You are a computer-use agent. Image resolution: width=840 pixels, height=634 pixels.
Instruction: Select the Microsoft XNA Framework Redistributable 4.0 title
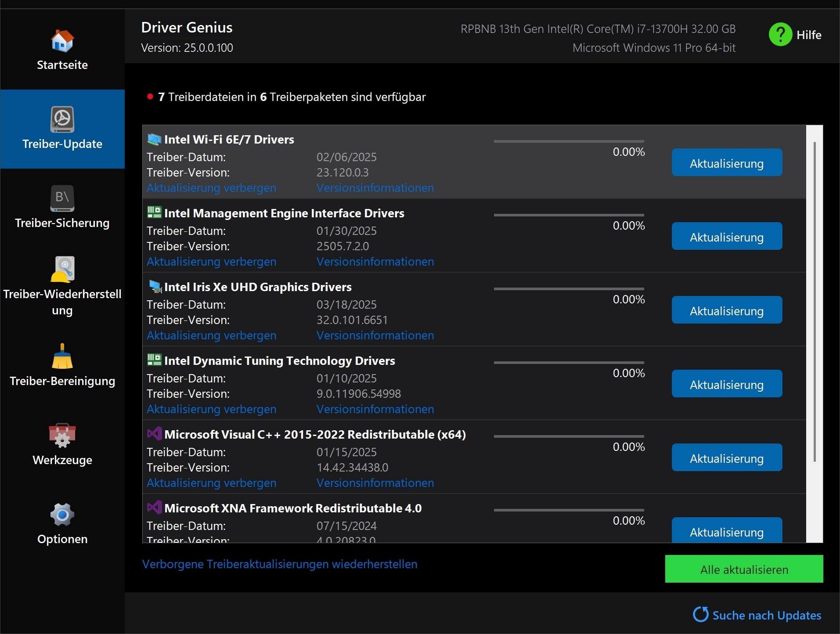(x=293, y=508)
